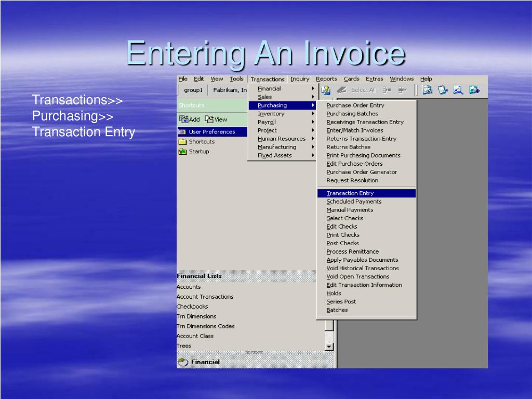Open the Help menu
This screenshot has width=532, height=399.
click(426, 79)
